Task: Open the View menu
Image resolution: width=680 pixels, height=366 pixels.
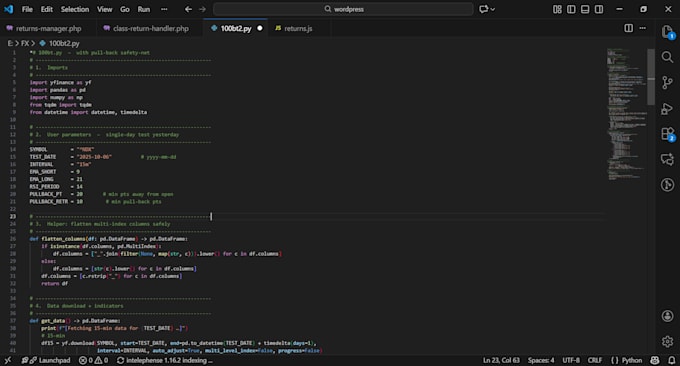Action: [x=104, y=9]
